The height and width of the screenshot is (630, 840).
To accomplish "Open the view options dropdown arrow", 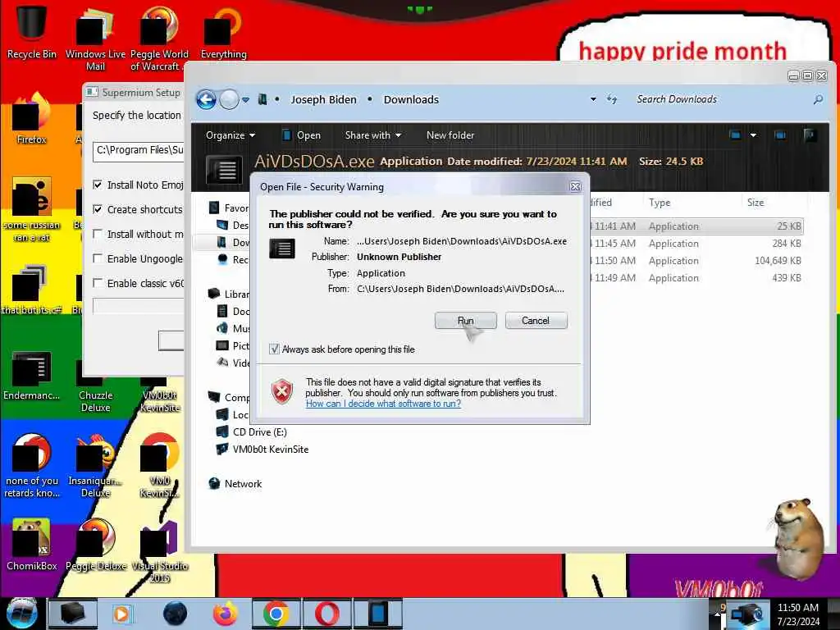I will point(753,135).
